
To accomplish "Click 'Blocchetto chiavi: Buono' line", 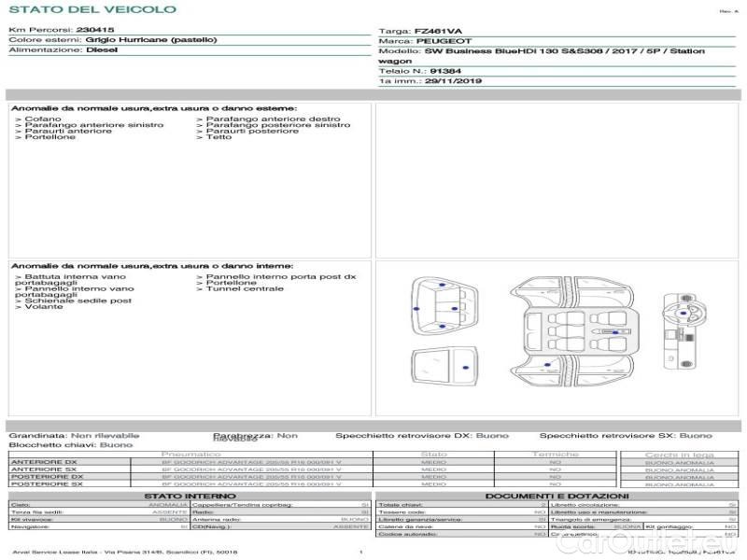I will [71, 445].
